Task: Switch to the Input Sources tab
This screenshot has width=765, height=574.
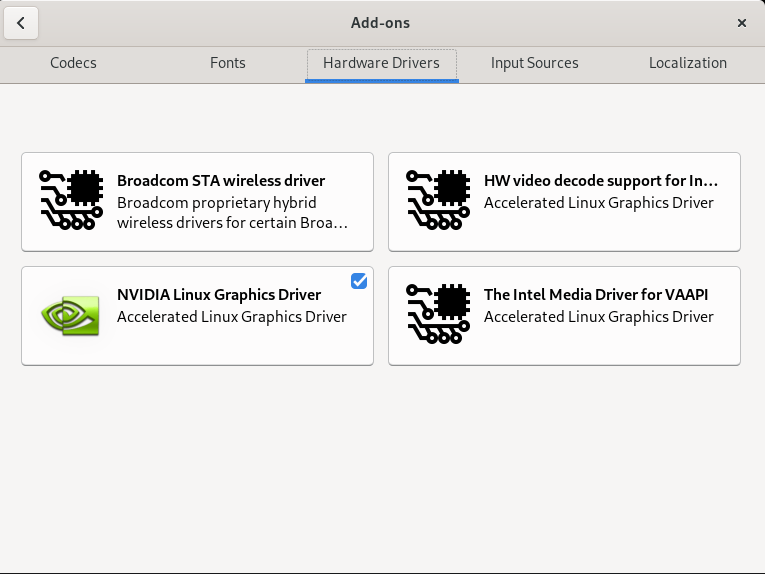Action: coord(535,63)
